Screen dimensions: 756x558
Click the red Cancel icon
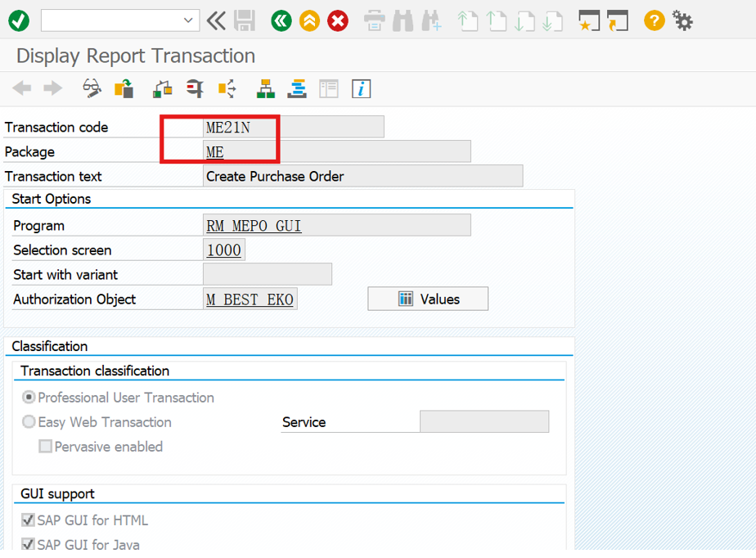click(x=338, y=20)
